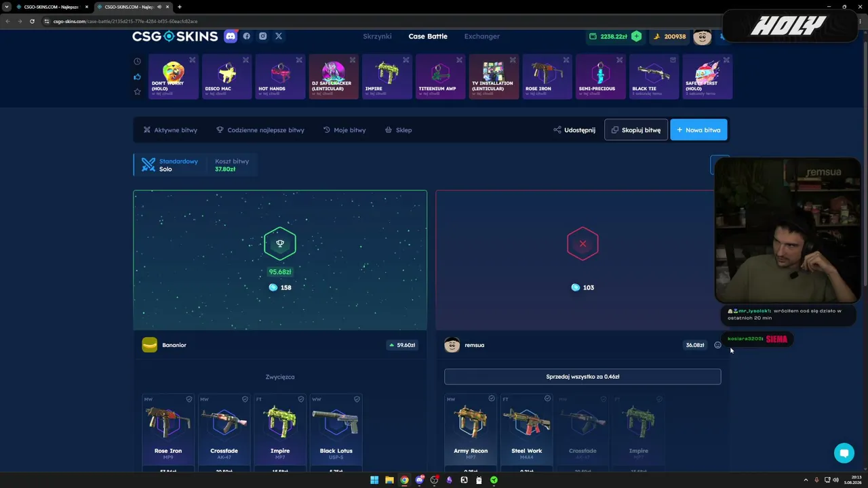Switch to Moje bitwy tab
This screenshot has height=488, width=868.
(x=344, y=130)
